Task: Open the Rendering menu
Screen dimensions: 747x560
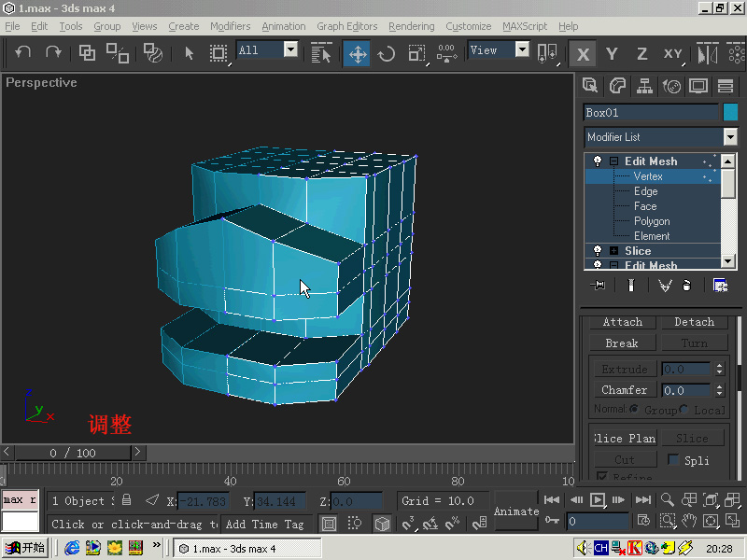Action: tap(411, 26)
